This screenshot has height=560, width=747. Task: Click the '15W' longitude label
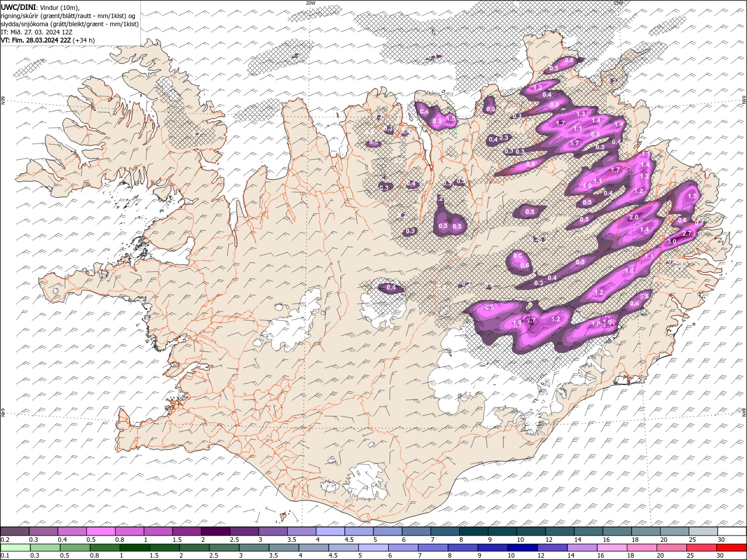tap(618, 3)
